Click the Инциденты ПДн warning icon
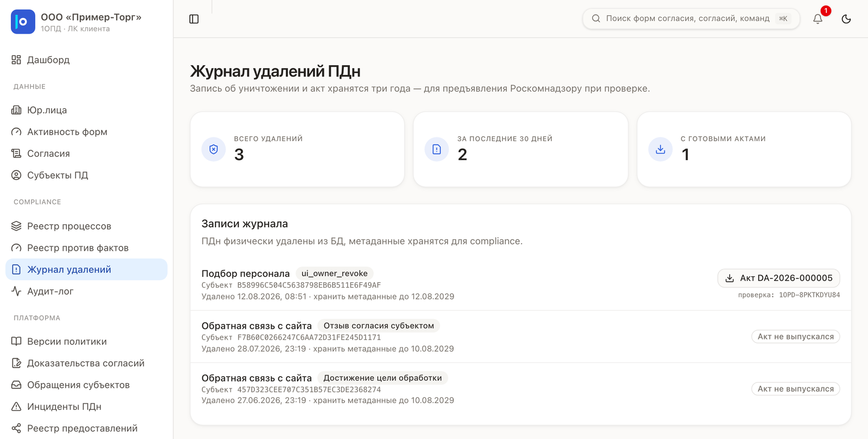The image size is (868, 439). click(x=16, y=406)
